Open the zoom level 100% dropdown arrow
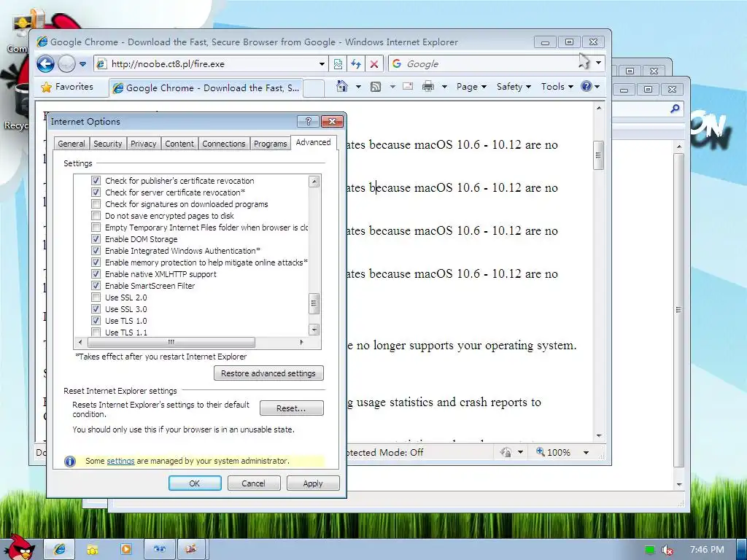This screenshot has width=747, height=560. pos(586,452)
